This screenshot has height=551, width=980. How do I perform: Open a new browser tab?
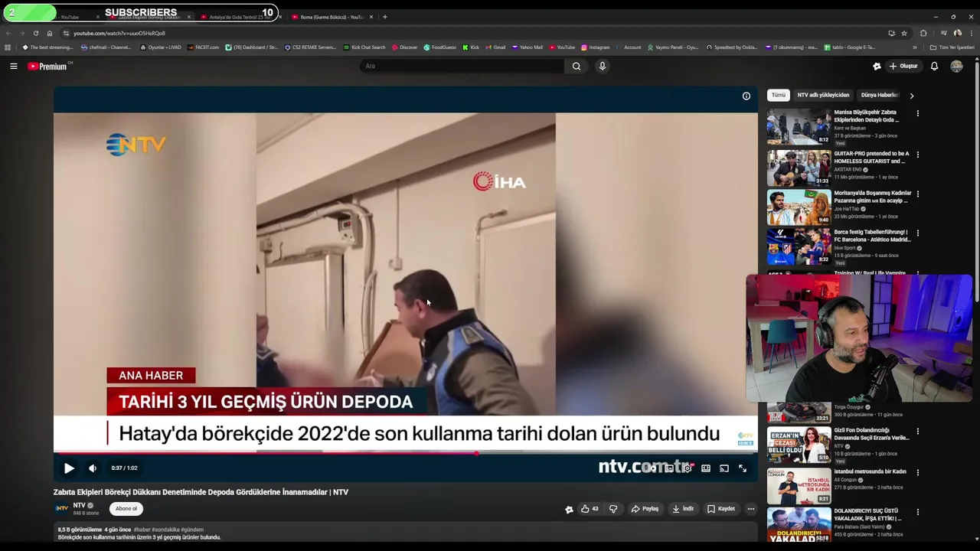(385, 17)
